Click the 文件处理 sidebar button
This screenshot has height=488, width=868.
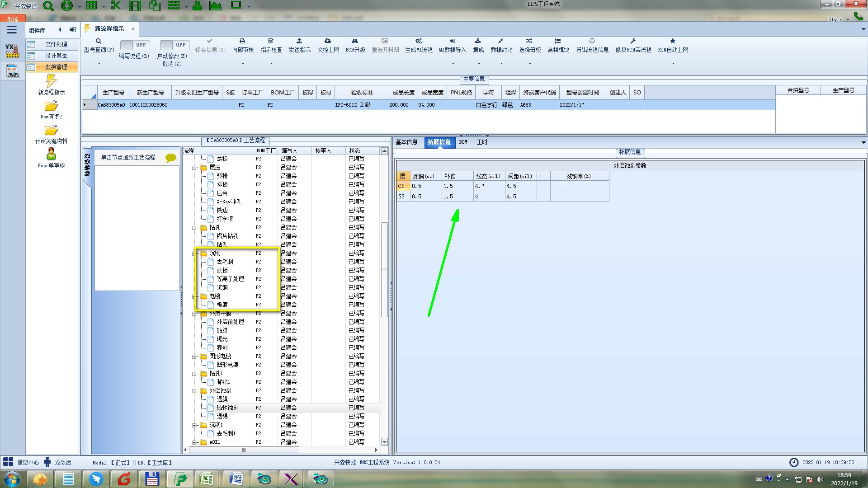coord(56,44)
